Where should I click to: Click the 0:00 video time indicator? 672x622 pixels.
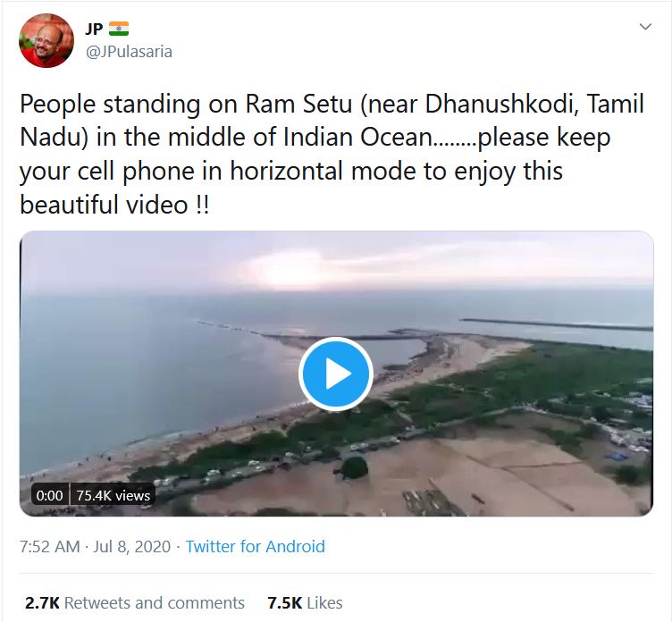click(49, 495)
